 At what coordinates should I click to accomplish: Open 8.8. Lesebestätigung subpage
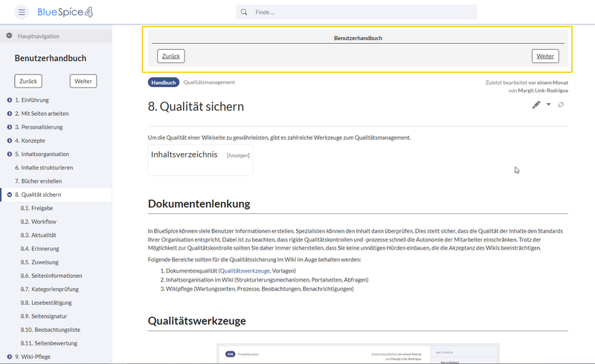(46, 302)
